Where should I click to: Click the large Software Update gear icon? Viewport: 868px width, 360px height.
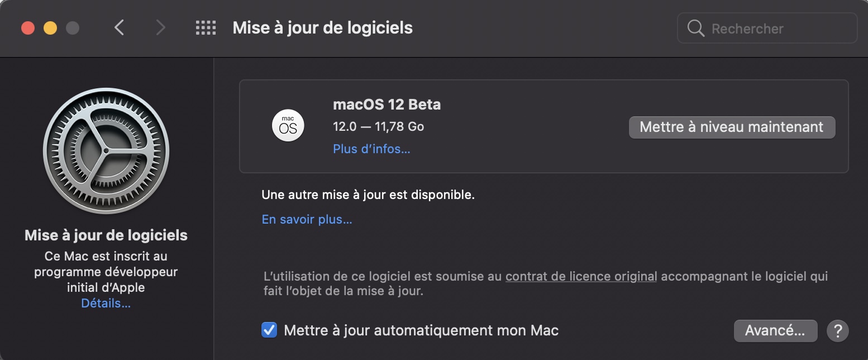pos(106,151)
